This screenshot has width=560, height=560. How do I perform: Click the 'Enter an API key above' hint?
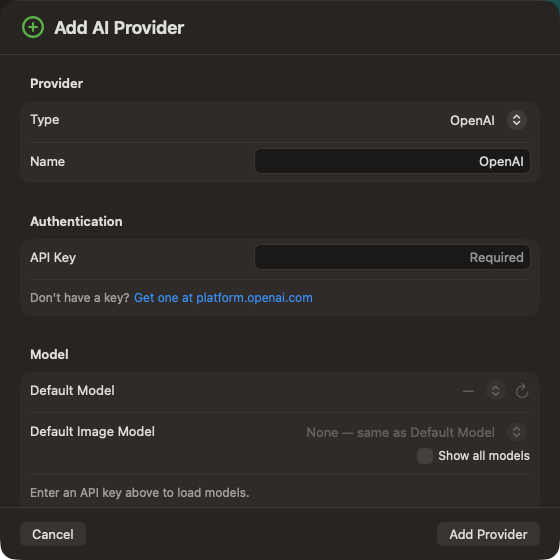[140, 493]
